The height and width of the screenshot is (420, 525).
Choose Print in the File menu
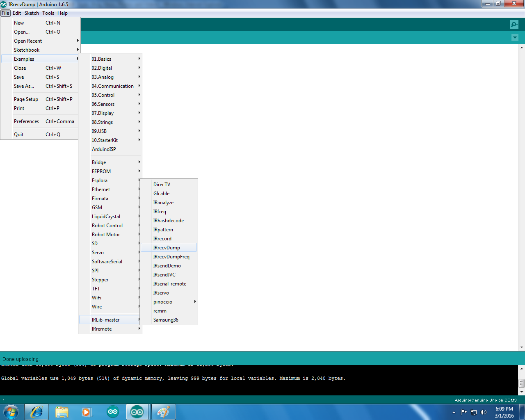[x=40, y=108]
